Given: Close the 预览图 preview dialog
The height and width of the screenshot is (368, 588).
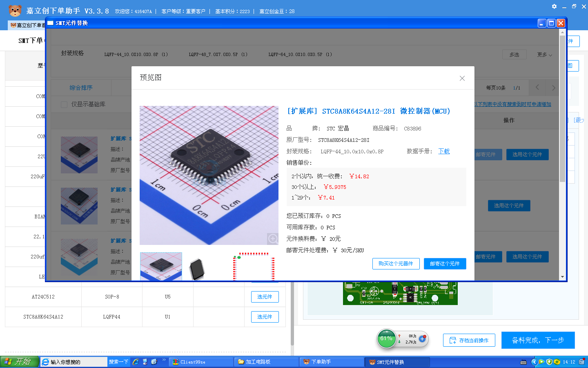Looking at the screenshot, I should (x=462, y=79).
